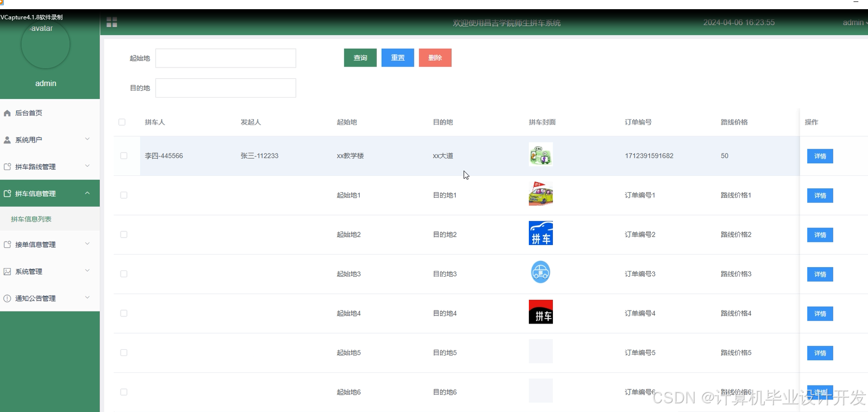Screen dimensions: 868x412
Task: Click the admin avatar circle
Action: click(x=45, y=44)
